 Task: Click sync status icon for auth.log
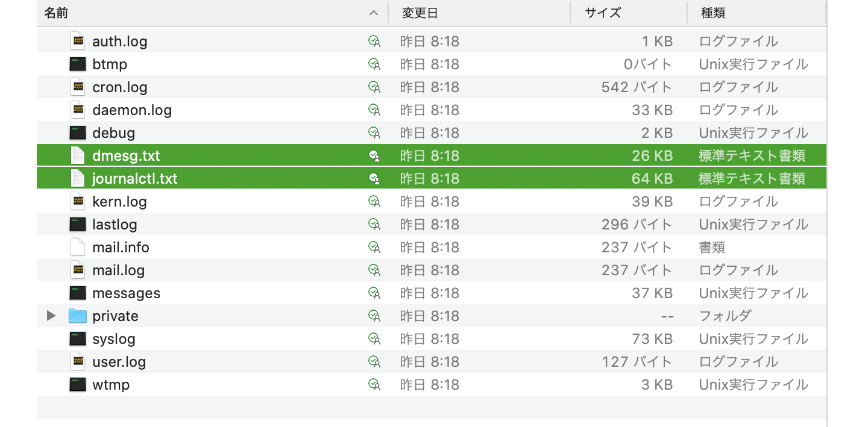[374, 42]
